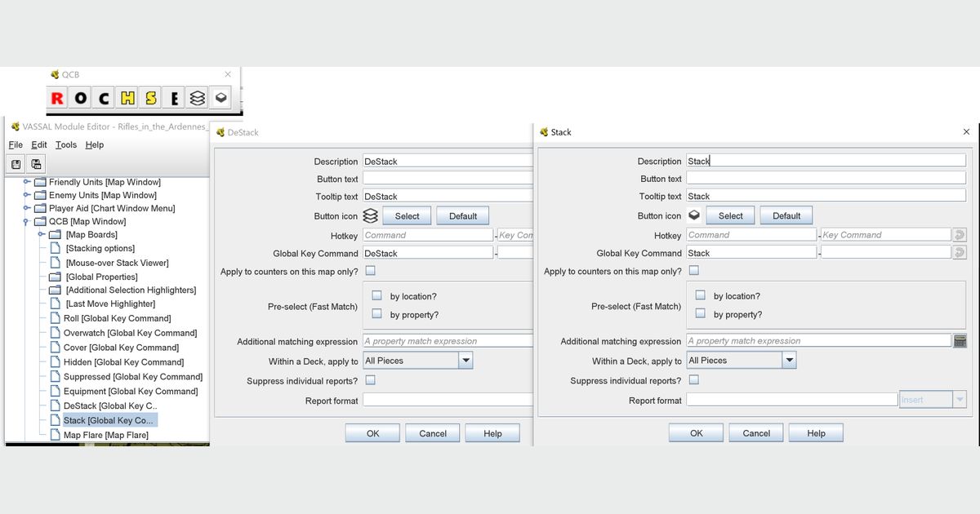Select 'DeStack [Global Key C..' tree row
The image size is (980, 514).
[110, 405]
